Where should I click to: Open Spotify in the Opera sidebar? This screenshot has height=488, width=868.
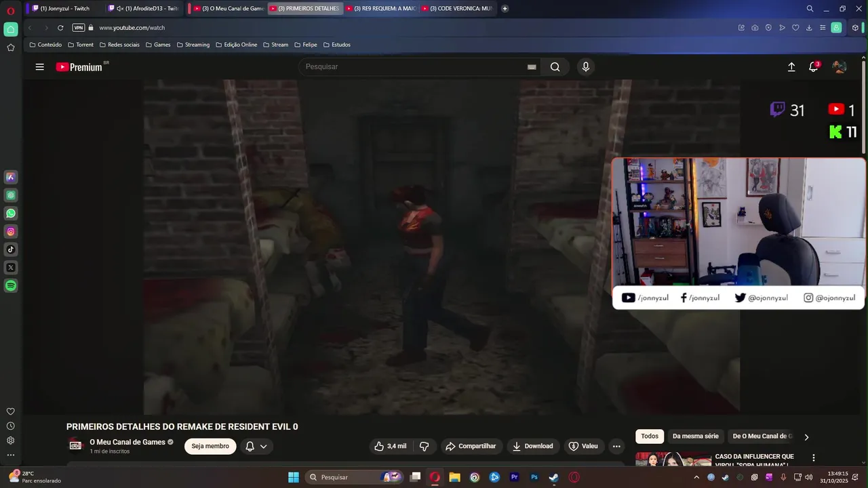click(11, 286)
